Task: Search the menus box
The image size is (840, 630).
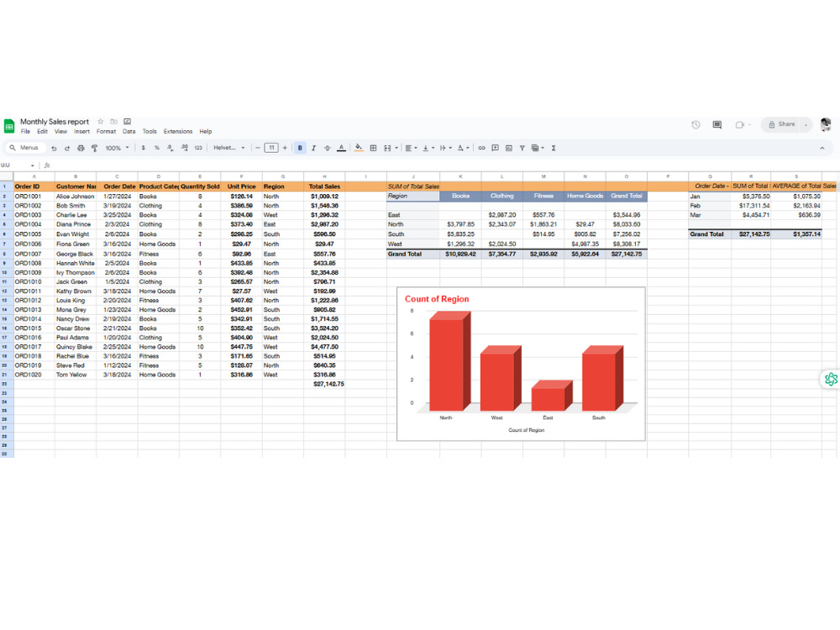Action: point(24,148)
